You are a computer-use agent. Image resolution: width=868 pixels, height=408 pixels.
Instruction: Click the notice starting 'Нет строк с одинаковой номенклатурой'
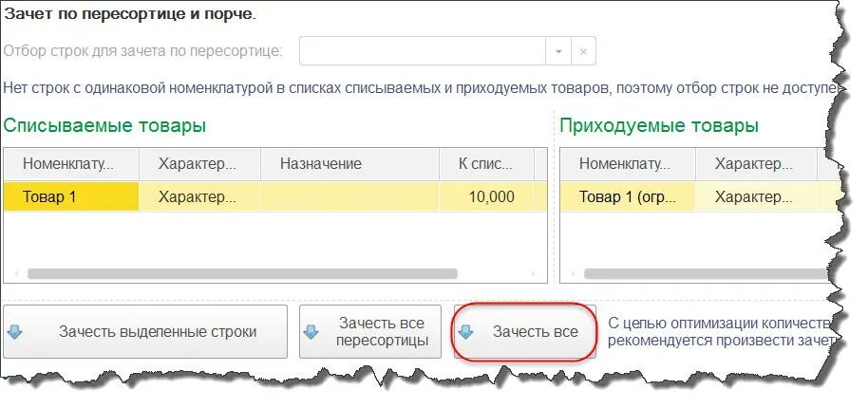[x=421, y=88]
